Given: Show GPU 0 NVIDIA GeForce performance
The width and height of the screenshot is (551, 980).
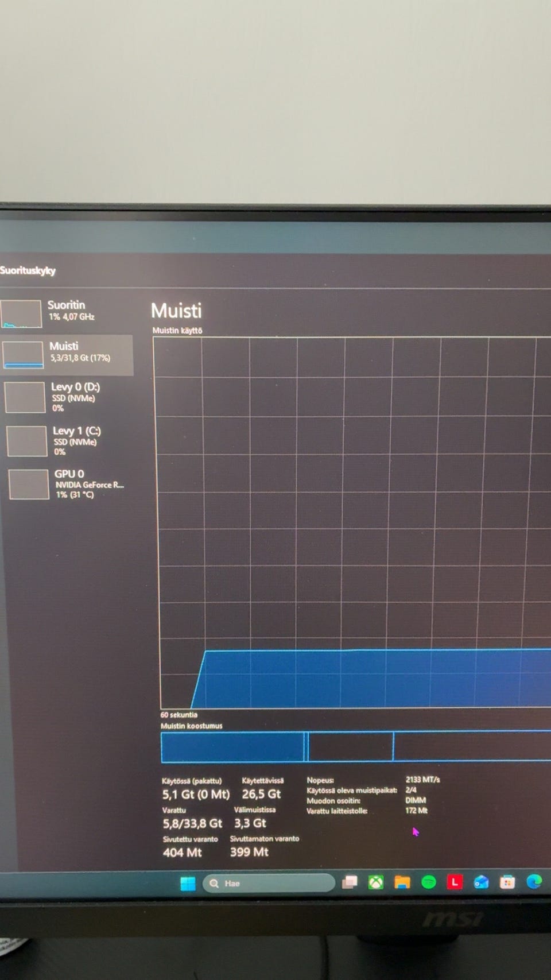Looking at the screenshot, I should (69, 484).
